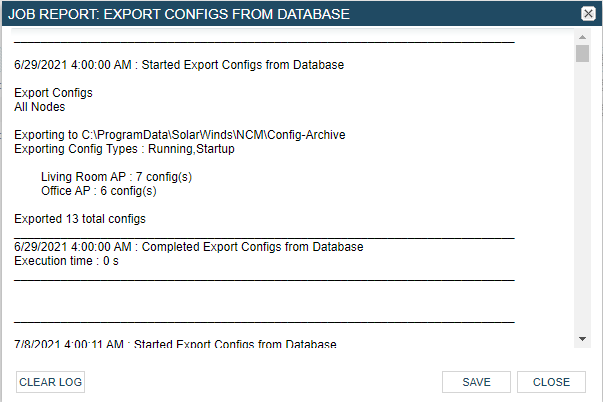Click the Close button at the bottom

pos(551,382)
